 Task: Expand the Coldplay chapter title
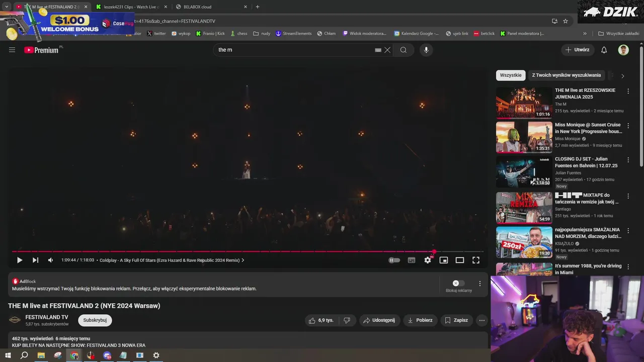[172, 260]
